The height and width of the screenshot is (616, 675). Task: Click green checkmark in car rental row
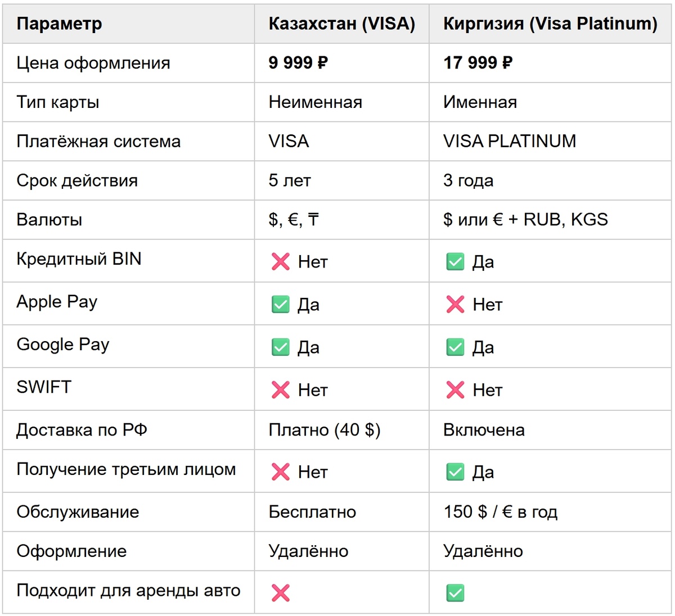(x=455, y=592)
